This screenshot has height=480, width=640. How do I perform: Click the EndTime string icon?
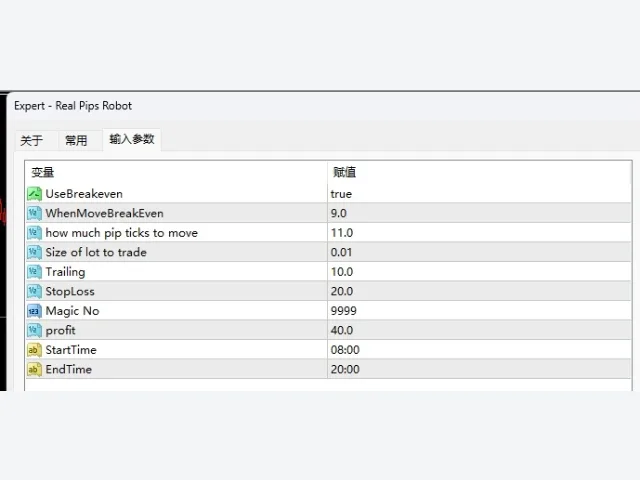(34, 369)
